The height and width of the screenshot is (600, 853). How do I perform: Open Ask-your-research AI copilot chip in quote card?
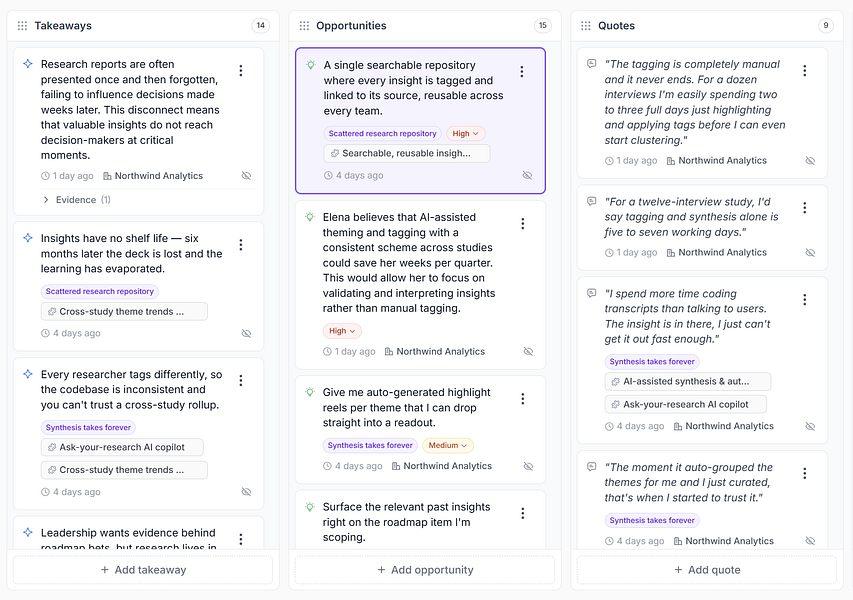[685, 404]
